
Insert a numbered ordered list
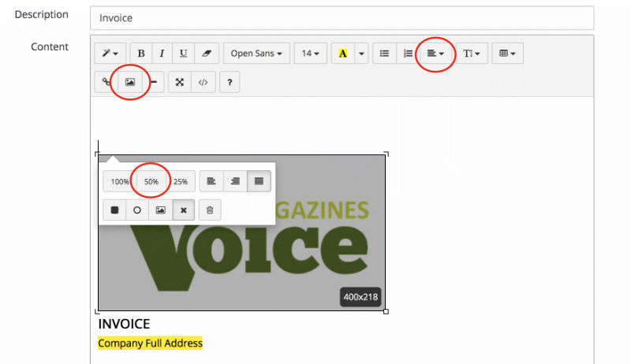point(407,54)
